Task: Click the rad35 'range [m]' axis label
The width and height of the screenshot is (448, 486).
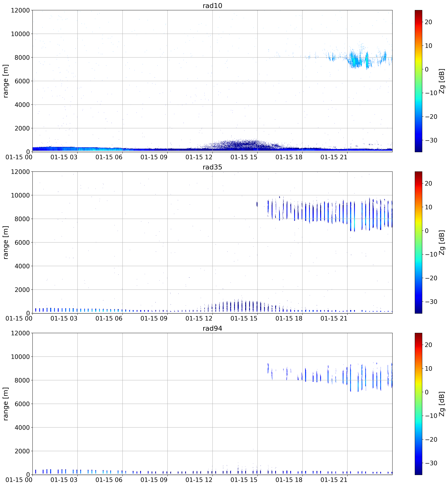Action: [x=6, y=242]
